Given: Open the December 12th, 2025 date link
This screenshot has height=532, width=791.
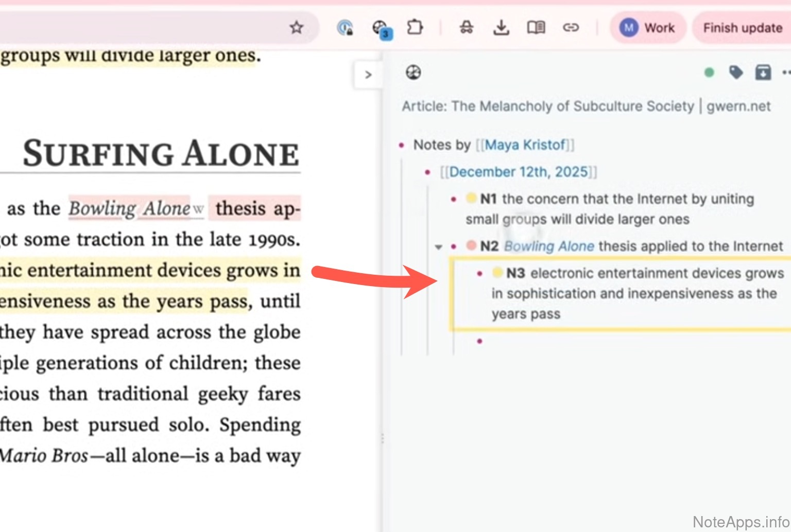Looking at the screenshot, I should click(x=518, y=172).
